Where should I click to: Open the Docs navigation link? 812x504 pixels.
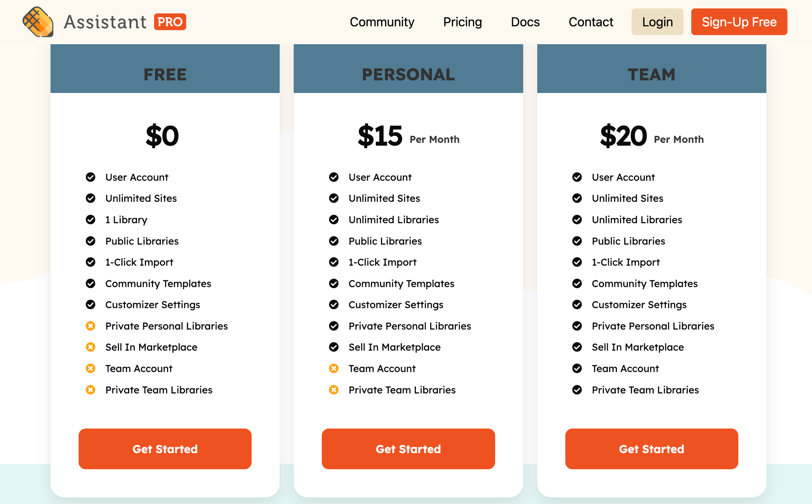pyautogui.click(x=525, y=22)
